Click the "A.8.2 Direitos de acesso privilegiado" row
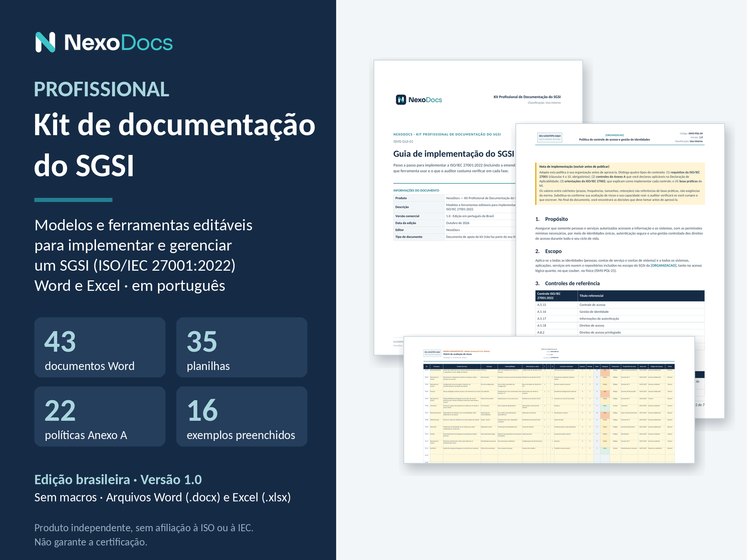The height and width of the screenshot is (560, 747). (620, 332)
